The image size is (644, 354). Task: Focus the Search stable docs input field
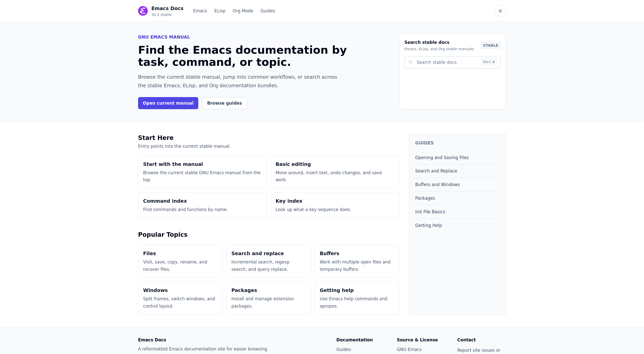452,62
